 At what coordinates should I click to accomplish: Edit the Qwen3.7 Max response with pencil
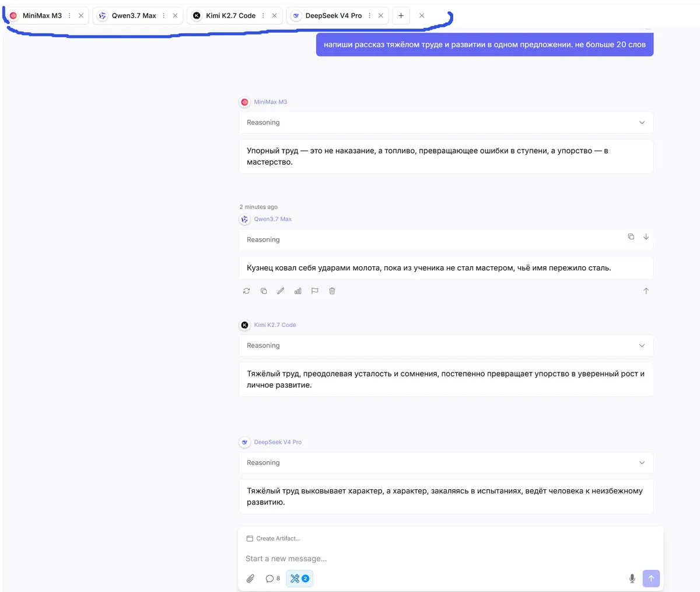click(x=281, y=291)
